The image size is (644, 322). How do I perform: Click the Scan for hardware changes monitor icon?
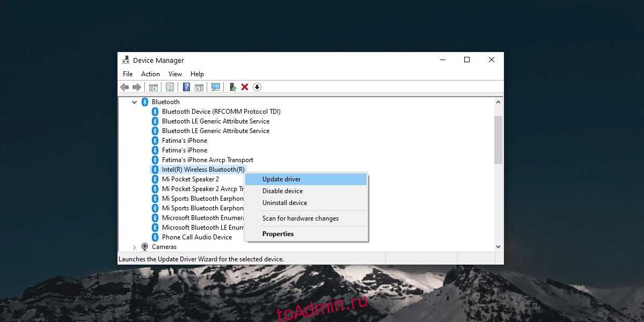216,87
